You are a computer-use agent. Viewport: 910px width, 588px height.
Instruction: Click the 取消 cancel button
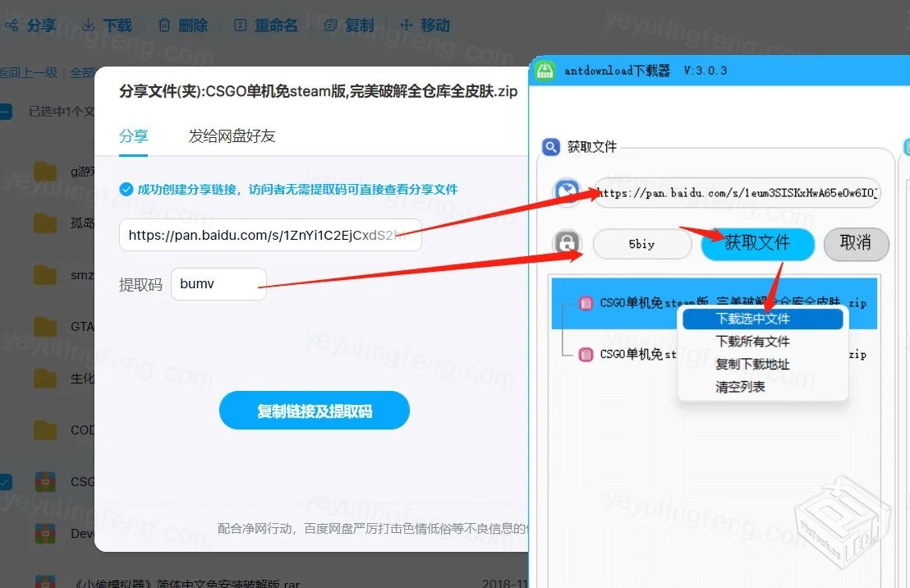click(856, 244)
